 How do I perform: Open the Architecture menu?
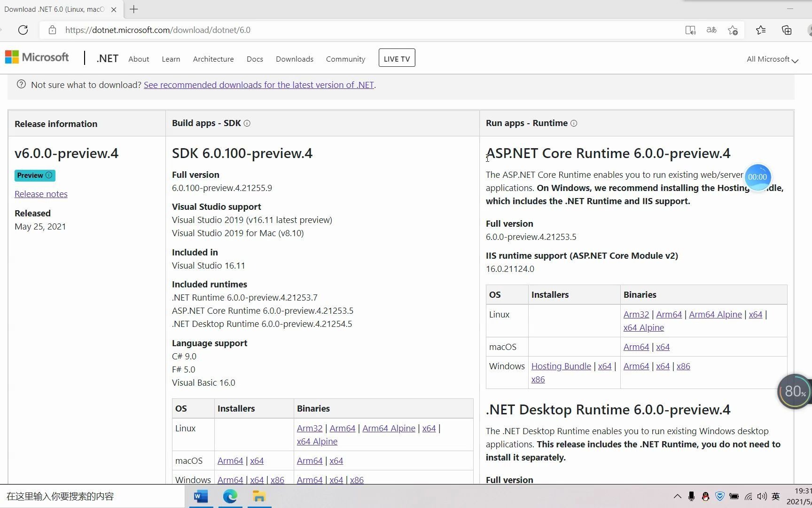pyautogui.click(x=213, y=59)
